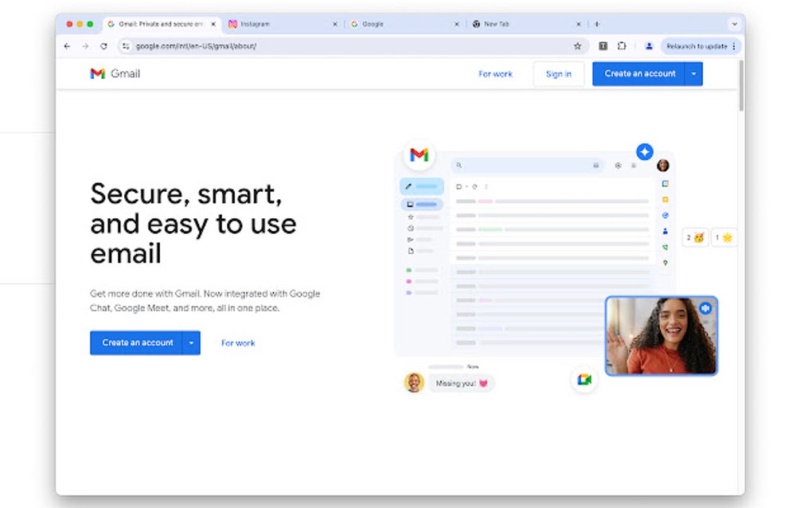The height and width of the screenshot is (508, 812).
Task: Open the For work link
Action: tap(496, 73)
